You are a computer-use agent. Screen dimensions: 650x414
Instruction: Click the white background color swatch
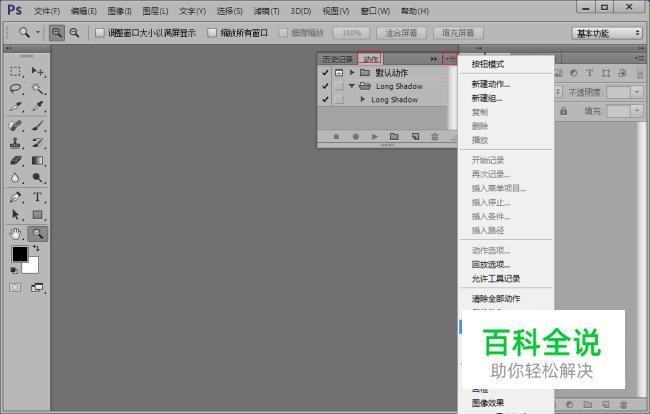pyautogui.click(x=32, y=266)
